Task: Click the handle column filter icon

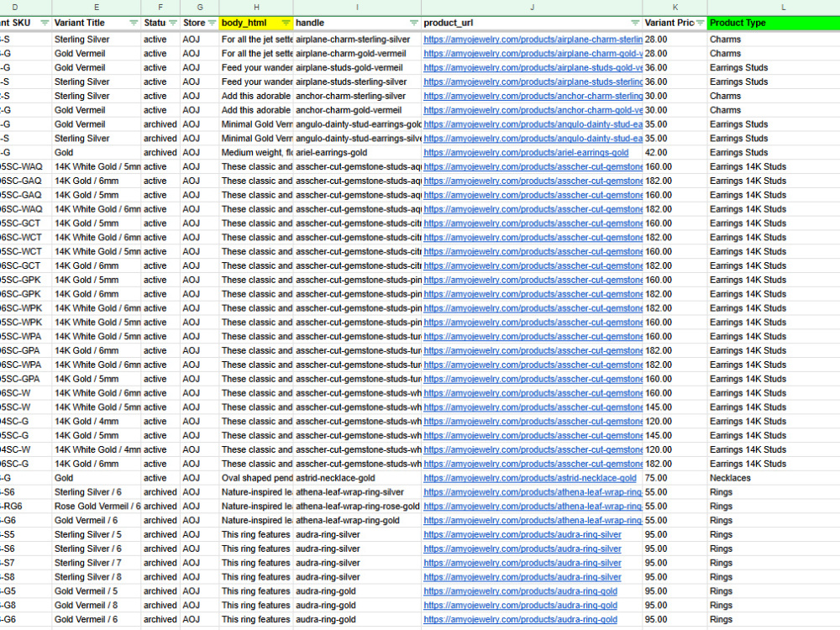Action: [412, 23]
